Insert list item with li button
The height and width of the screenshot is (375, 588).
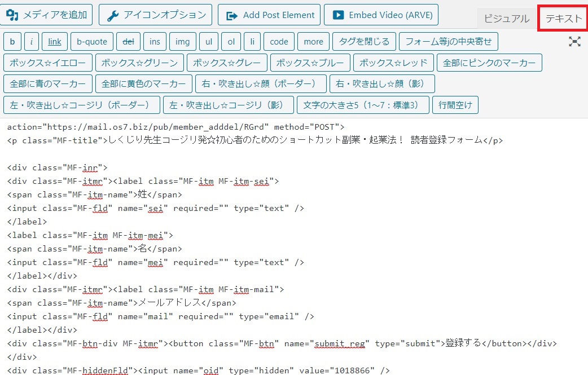click(252, 42)
